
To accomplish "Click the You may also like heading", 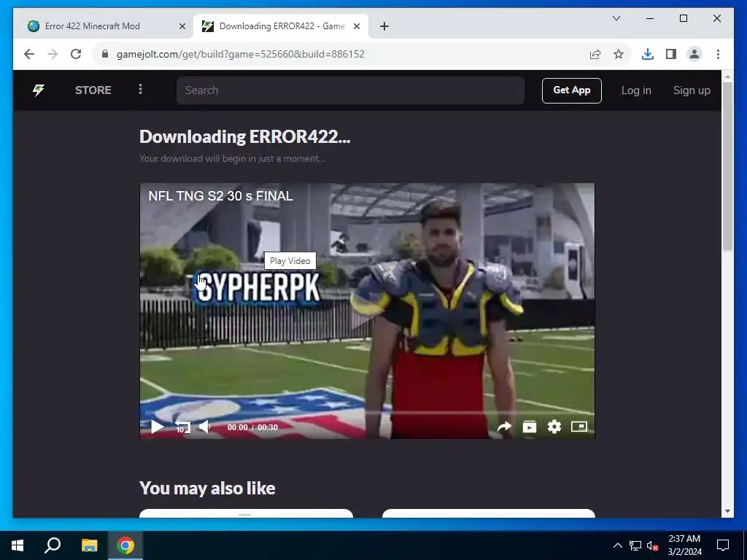I will (x=207, y=488).
